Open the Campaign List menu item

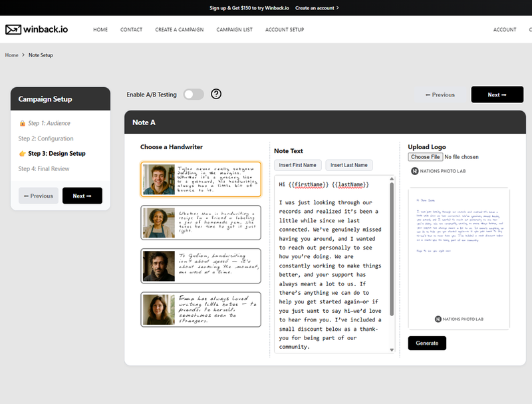234,30
